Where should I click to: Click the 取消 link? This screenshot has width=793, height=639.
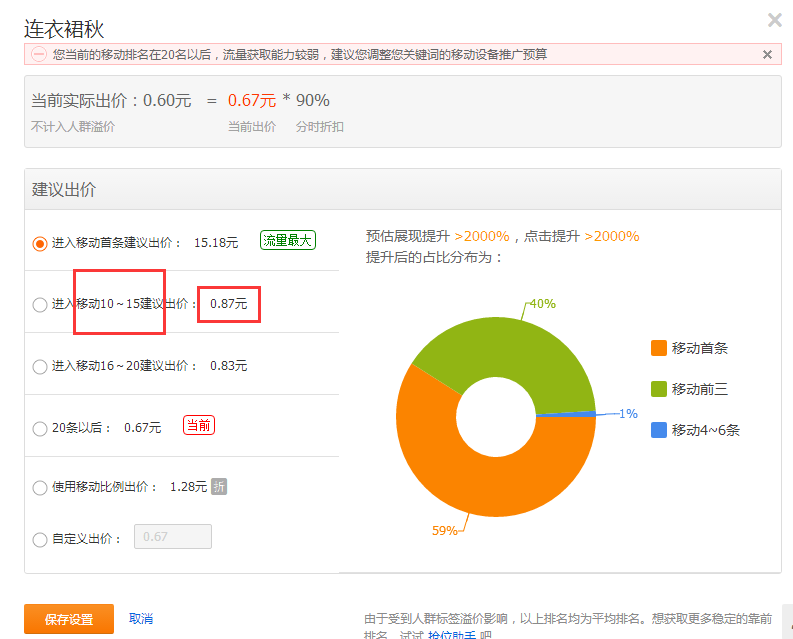(x=141, y=618)
